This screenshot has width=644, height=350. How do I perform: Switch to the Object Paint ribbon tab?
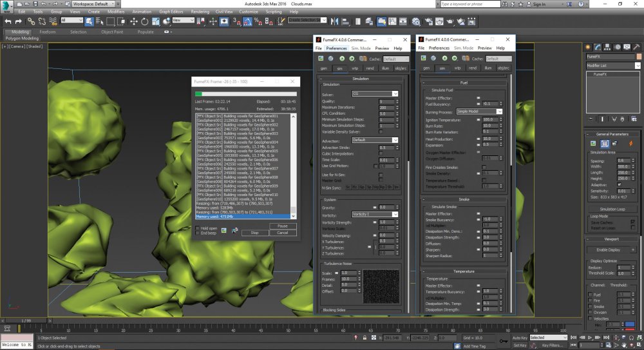(x=112, y=32)
